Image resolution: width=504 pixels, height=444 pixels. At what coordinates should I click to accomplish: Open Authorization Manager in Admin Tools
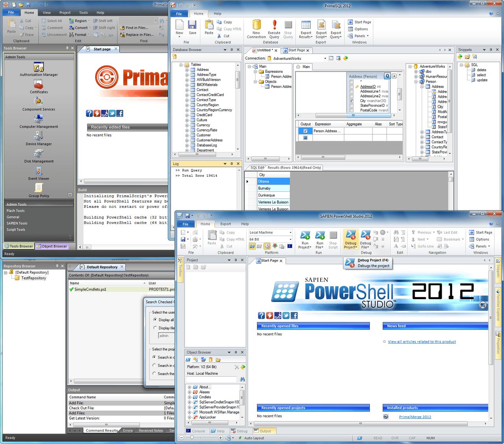tap(39, 69)
